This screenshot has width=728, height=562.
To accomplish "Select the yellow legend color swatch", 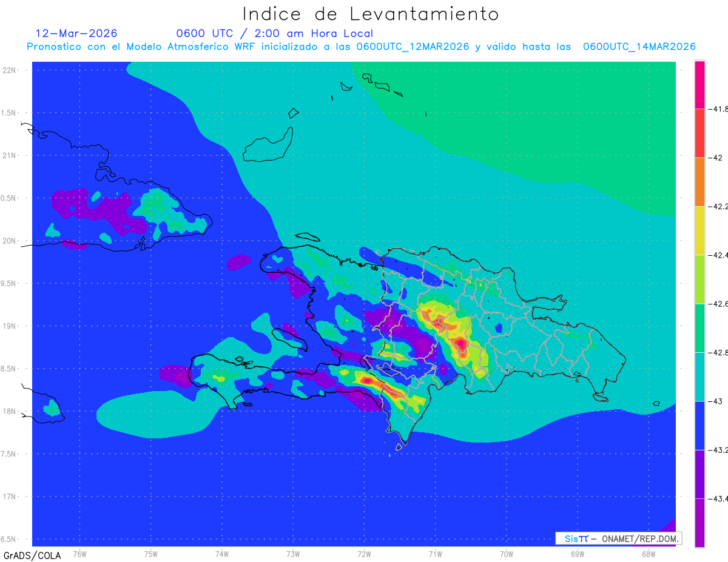I will [699, 230].
